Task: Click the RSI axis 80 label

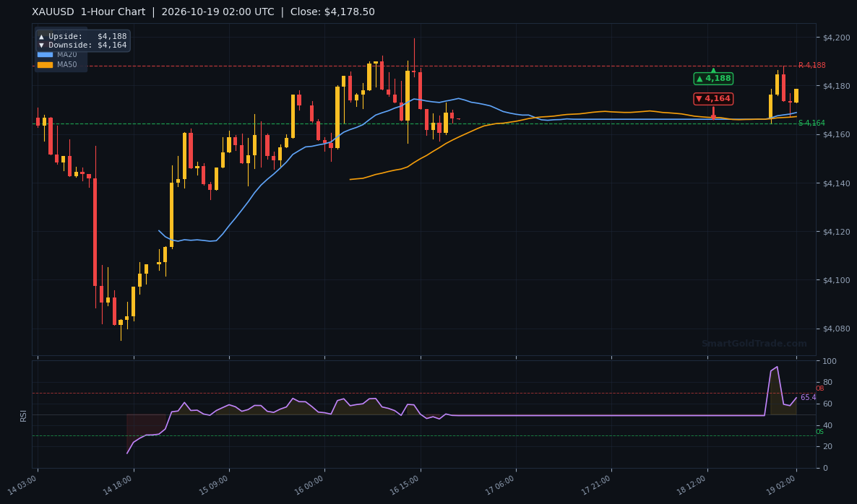Action: (x=827, y=383)
